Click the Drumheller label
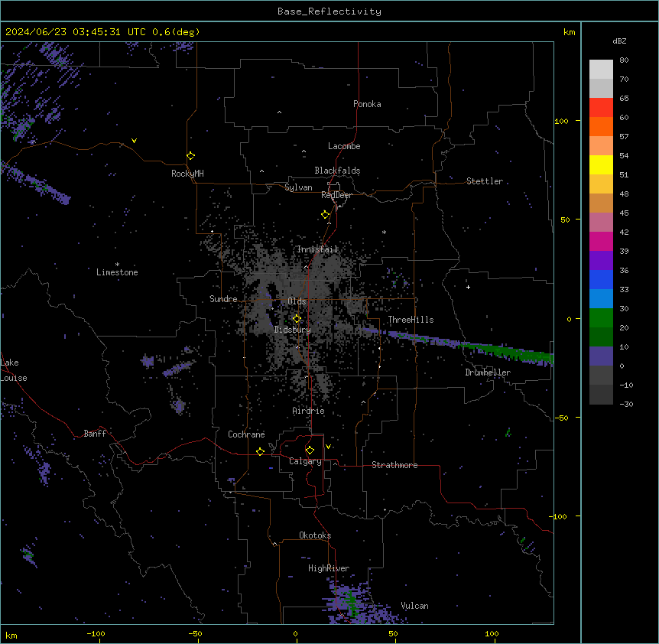The width and height of the screenshot is (659, 644). click(488, 372)
